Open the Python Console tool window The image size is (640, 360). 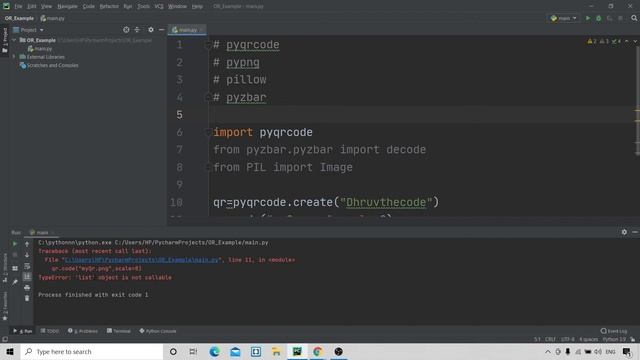tap(158, 331)
